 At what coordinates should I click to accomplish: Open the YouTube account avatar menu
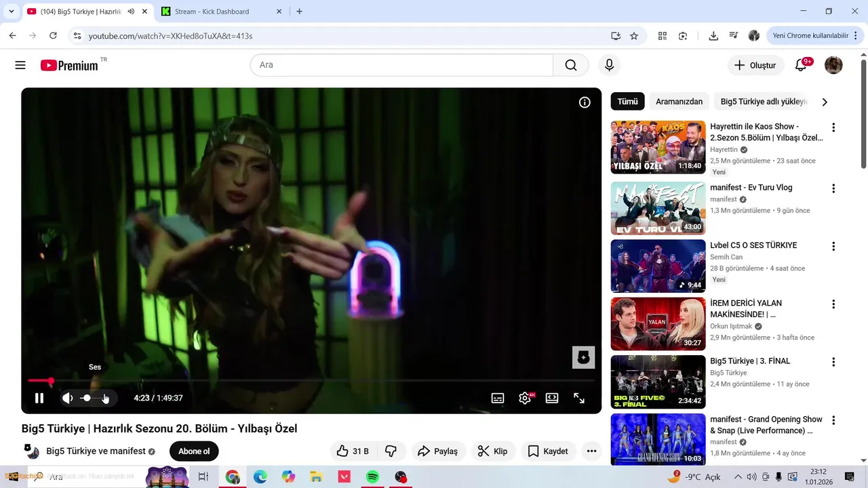click(833, 65)
